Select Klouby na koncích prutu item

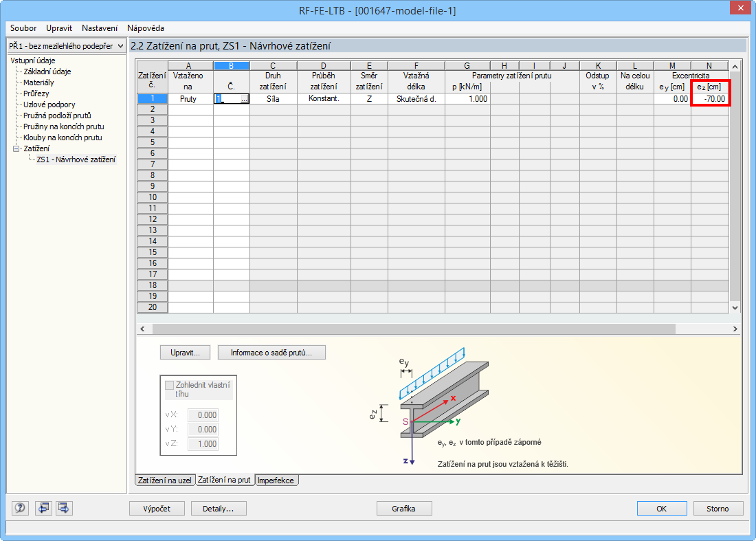point(63,138)
